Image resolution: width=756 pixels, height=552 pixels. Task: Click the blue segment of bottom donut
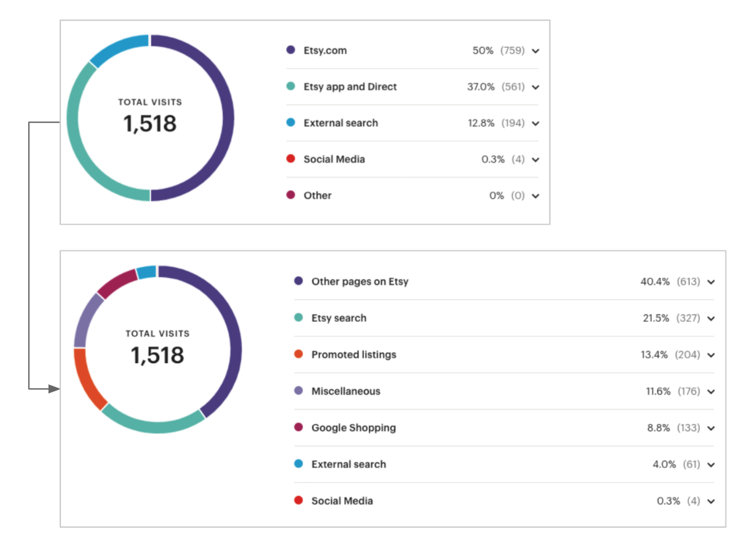point(147,272)
